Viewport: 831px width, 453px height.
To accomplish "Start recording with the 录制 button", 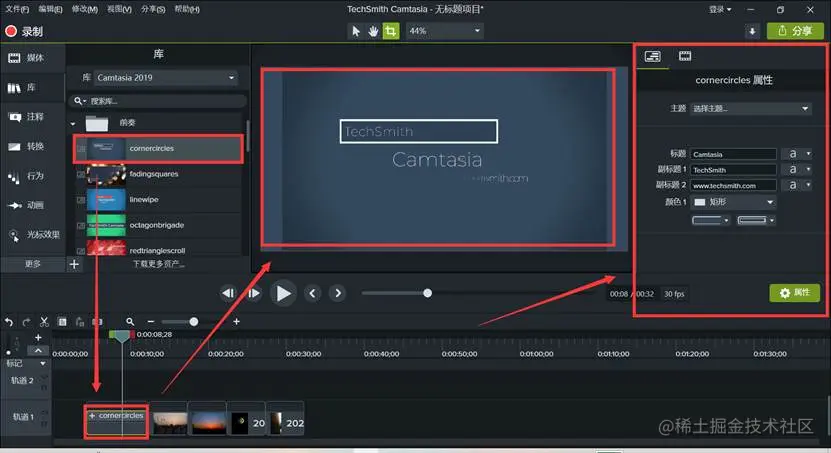I will point(24,31).
